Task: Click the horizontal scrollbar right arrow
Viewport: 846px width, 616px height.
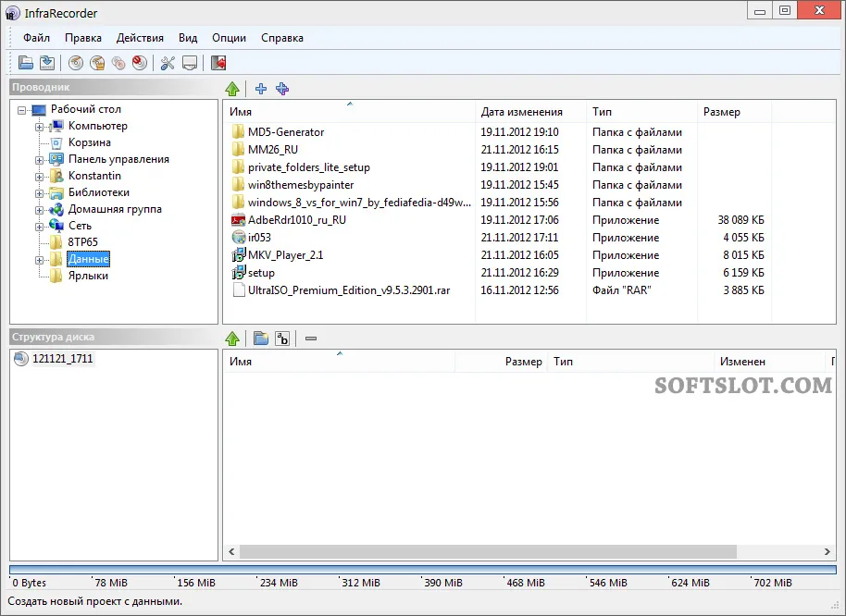Action: click(x=827, y=551)
